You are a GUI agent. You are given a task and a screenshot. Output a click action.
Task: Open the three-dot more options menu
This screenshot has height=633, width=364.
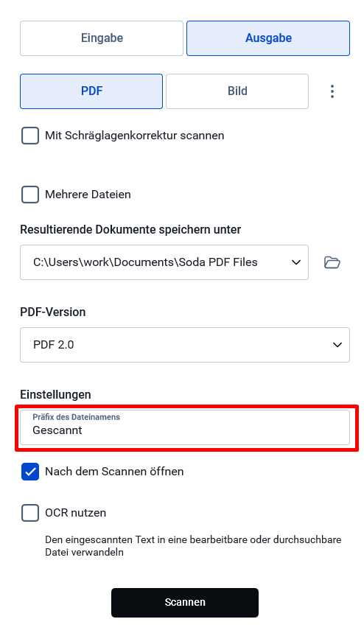(x=332, y=91)
